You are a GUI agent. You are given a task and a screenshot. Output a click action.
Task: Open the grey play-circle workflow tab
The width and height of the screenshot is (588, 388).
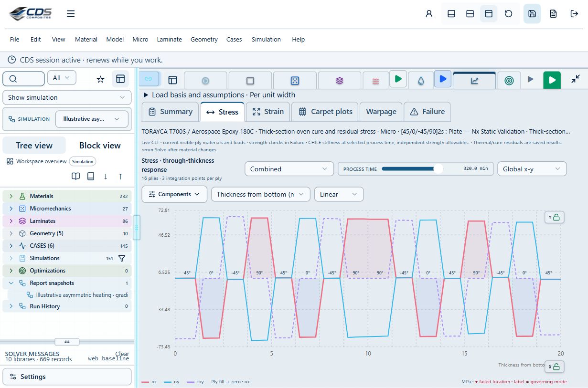click(x=205, y=81)
